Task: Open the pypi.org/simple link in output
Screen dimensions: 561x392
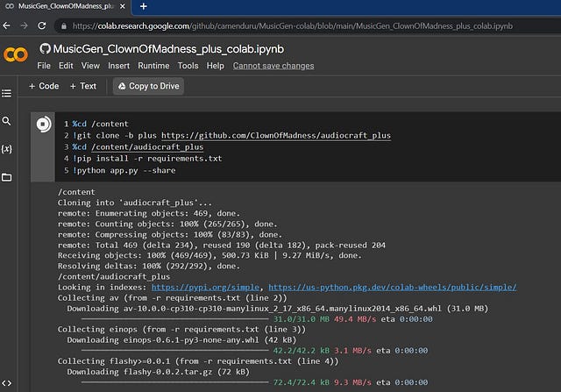Action: (x=205, y=288)
